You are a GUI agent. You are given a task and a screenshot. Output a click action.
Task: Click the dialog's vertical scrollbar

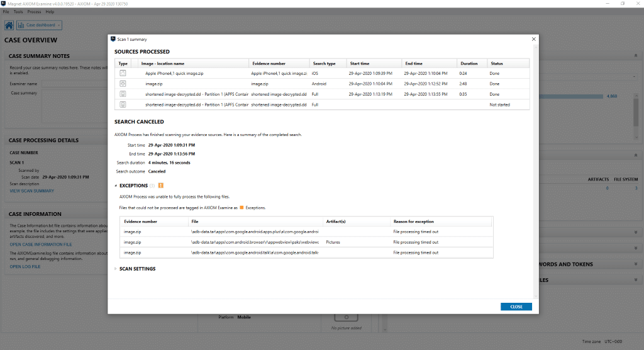coord(535,171)
